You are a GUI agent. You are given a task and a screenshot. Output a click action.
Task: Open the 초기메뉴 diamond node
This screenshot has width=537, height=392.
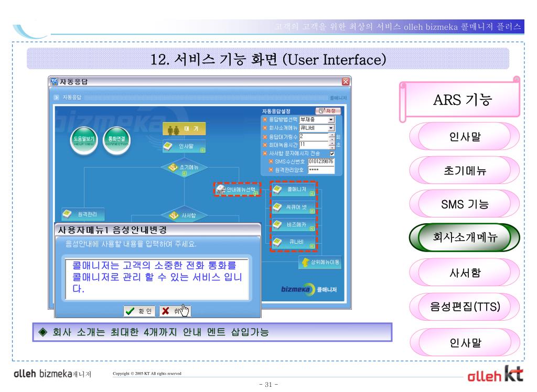(x=184, y=167)
